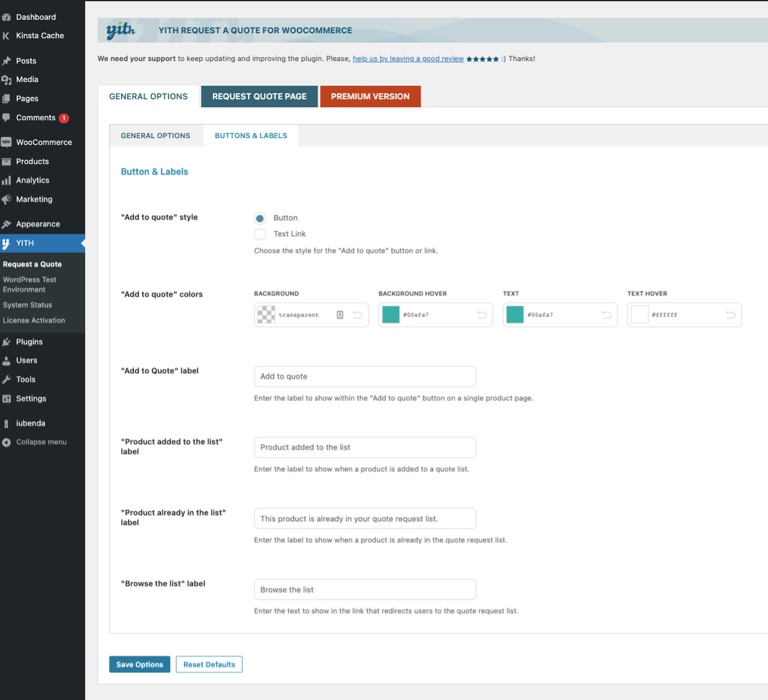Click the Reset Defaults button
This screenshot has width=768, height=700.
209,664
